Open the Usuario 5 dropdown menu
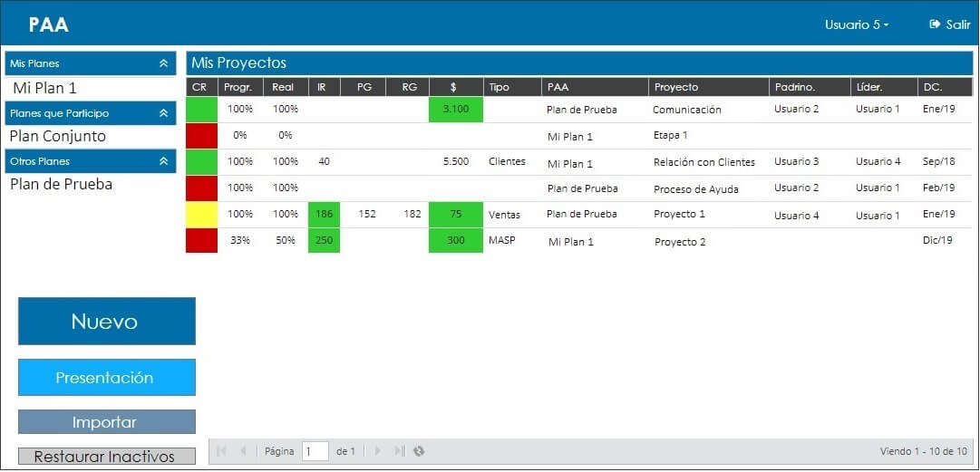980x472 pixels. pos(857,25)
